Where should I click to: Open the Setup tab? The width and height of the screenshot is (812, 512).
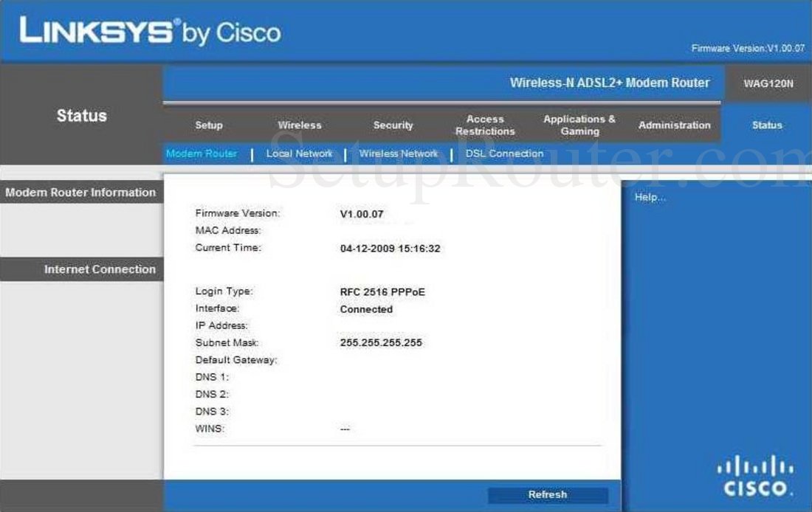(x=209, y=125)
